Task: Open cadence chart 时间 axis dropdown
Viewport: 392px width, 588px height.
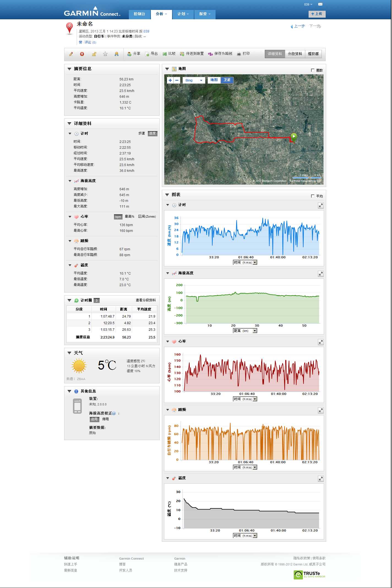Action: tap(245, 467)
